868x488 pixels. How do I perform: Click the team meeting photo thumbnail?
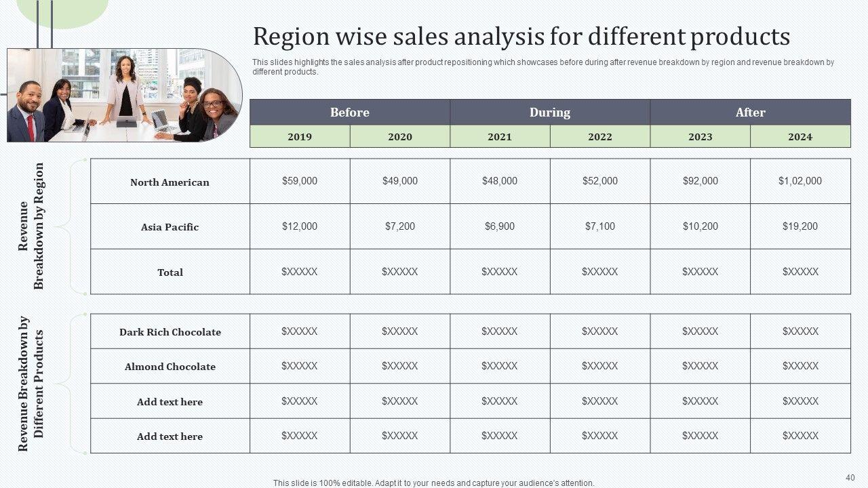[125, 95]
